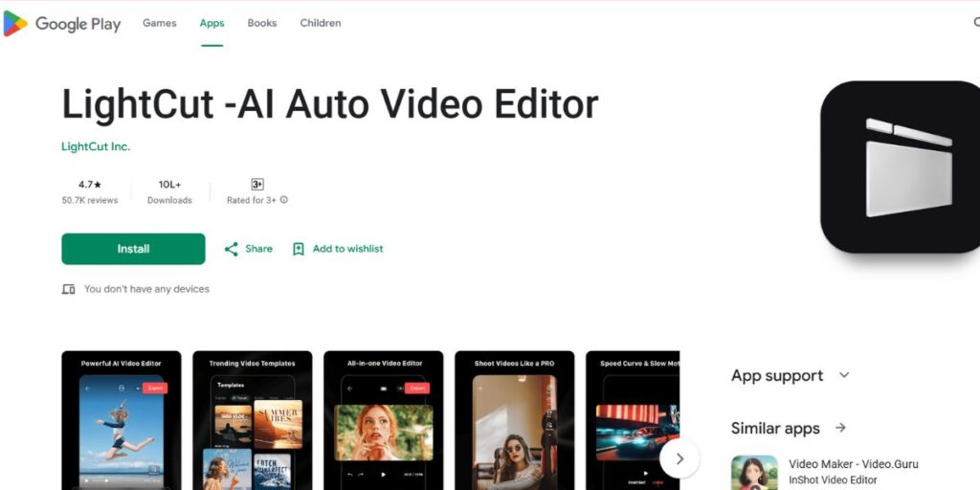
Task: Go to the Books tab
Action: point(262,23)
